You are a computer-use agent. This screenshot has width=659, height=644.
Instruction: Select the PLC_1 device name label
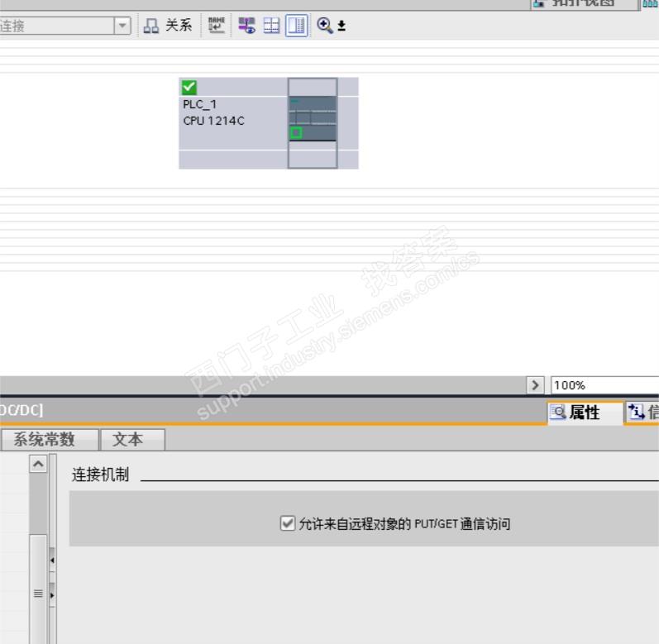point(199,104)
